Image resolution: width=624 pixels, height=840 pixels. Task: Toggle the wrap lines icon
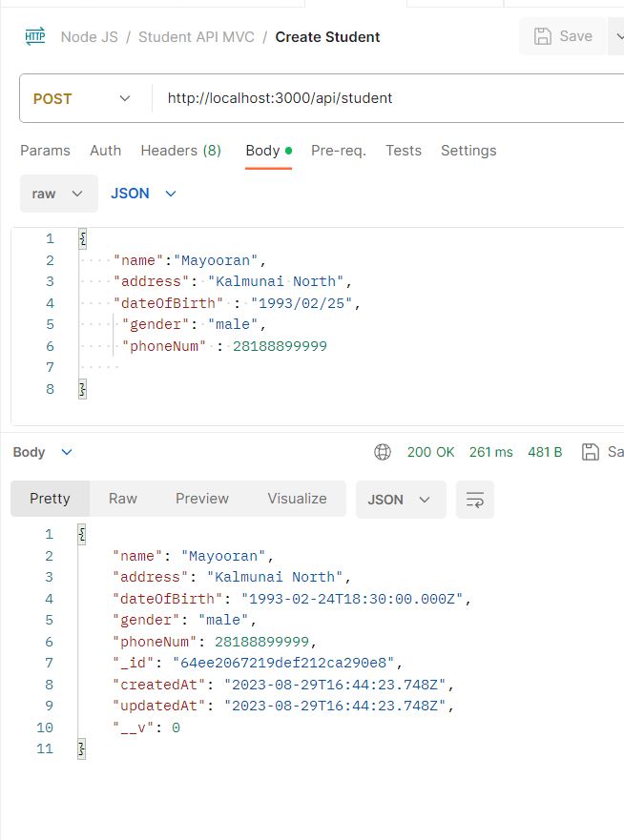[474, 500]
